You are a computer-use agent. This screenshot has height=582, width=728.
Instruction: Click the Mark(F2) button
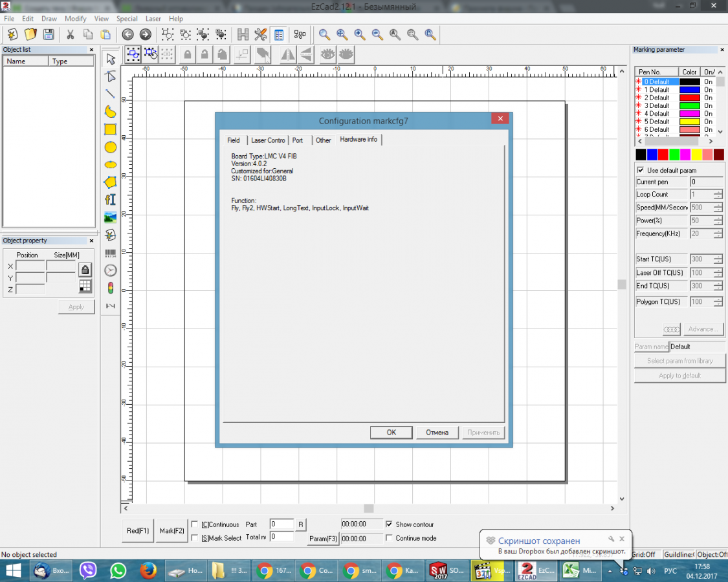click(x=172, y=530)
